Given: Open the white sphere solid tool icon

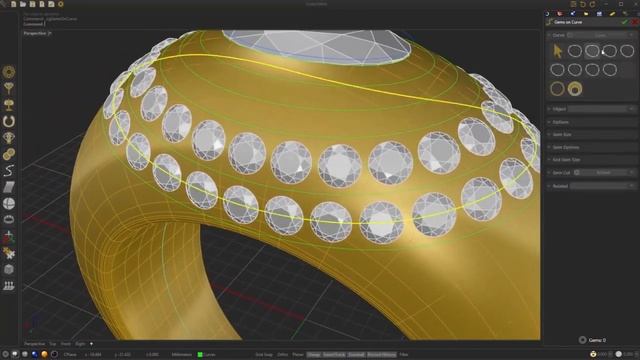Looking at the screenshot, I should coord(9,203).
